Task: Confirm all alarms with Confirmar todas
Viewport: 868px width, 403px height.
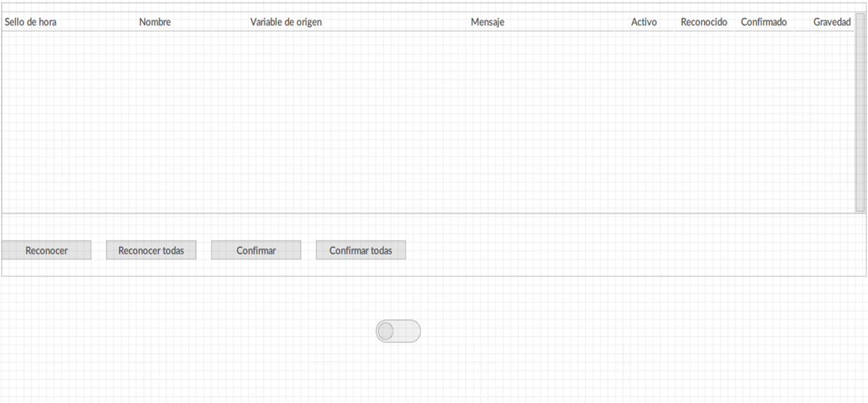Action: 361,250
